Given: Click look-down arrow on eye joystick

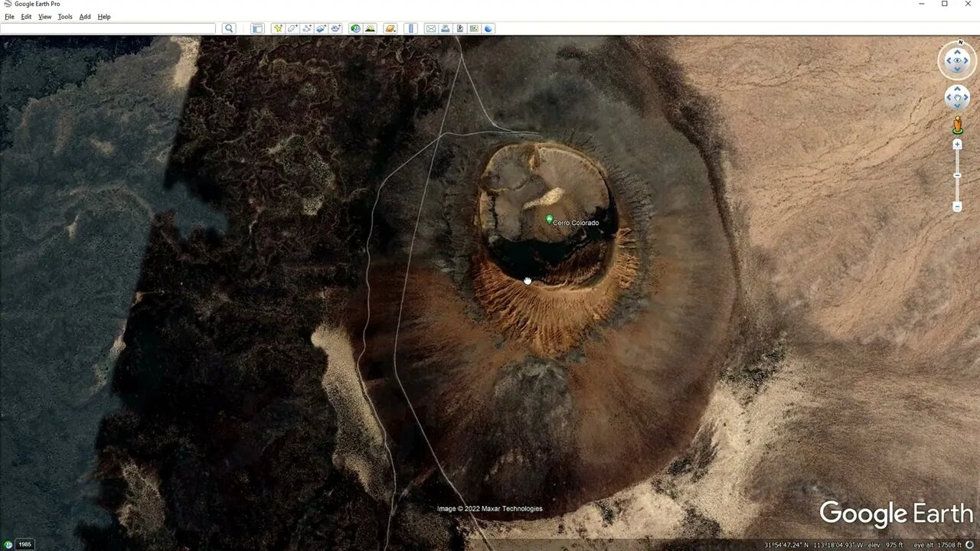Looking at the screenshot, I should click(x=957, y=70).
